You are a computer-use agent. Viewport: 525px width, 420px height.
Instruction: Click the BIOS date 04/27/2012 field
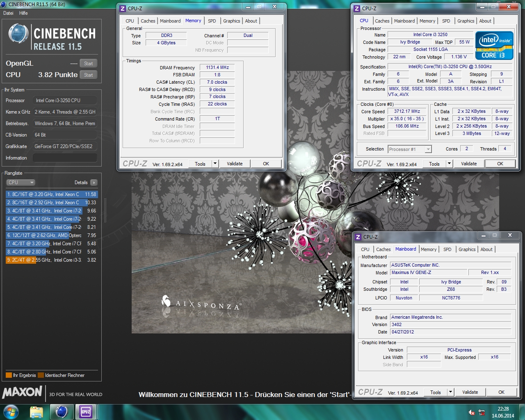(450, 332)
